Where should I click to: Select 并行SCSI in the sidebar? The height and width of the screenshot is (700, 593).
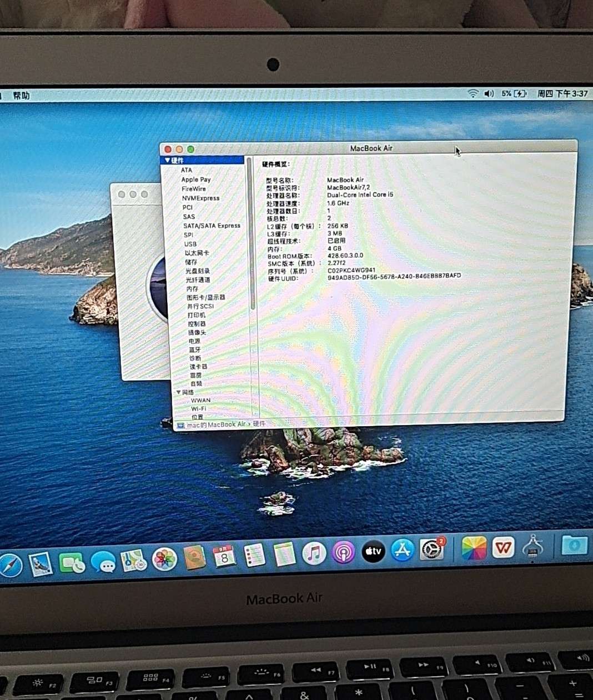(200, 306)
